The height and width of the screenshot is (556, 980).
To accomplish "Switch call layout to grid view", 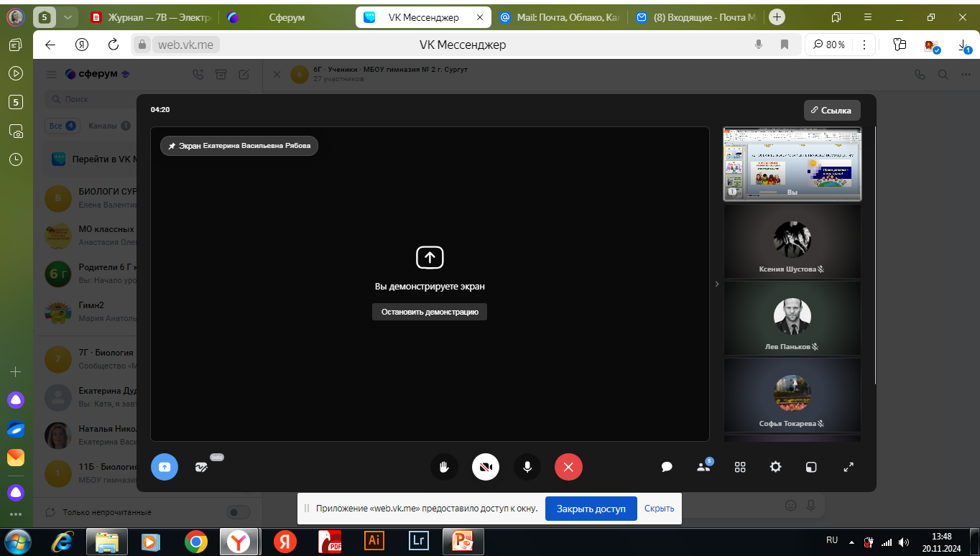I will [x=740, y=467].
